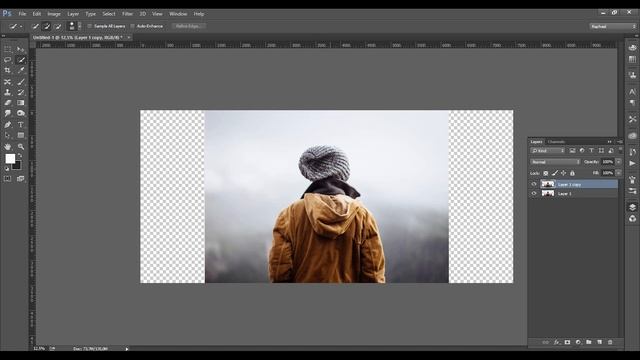640x360 pixels.
Task: Expand the Fill slider arrow
Action: click(619, 173)
